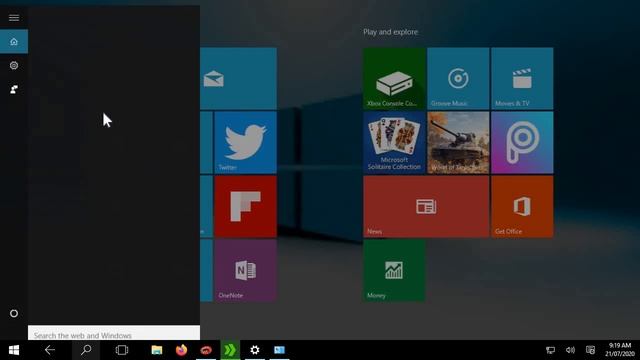Open the green double-arrow app on taskbar
The width and height of the screenshot is (640, 360).
[230, 350]
